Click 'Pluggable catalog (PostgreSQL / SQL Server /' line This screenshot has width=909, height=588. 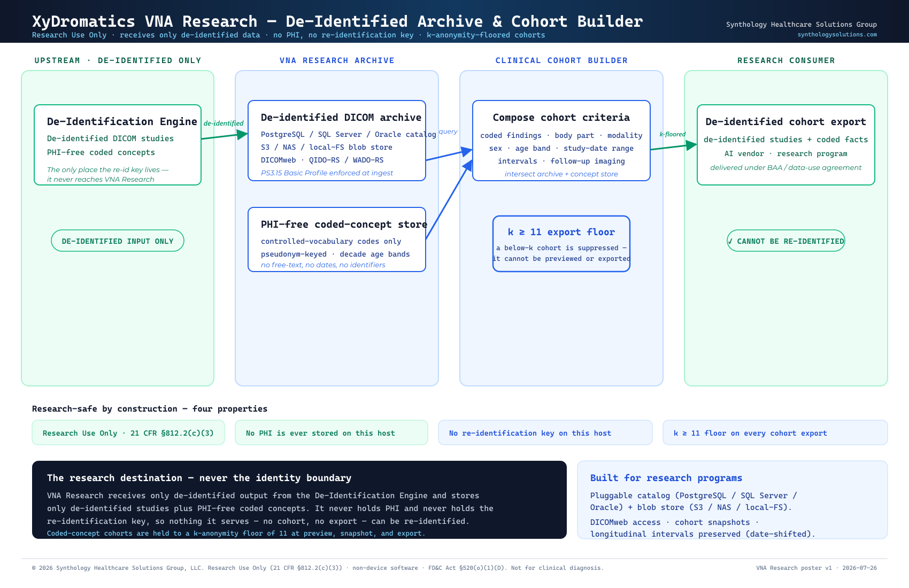click(694, 496)
